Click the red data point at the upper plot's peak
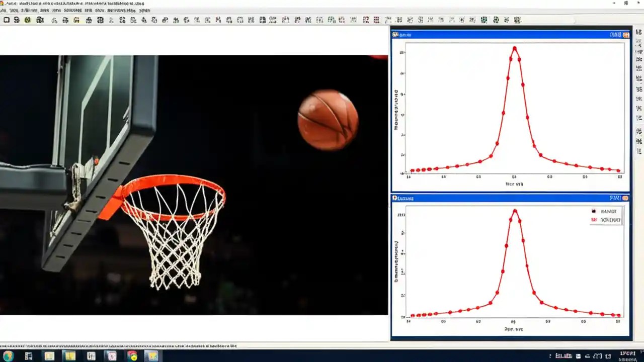 click(514, 48)
